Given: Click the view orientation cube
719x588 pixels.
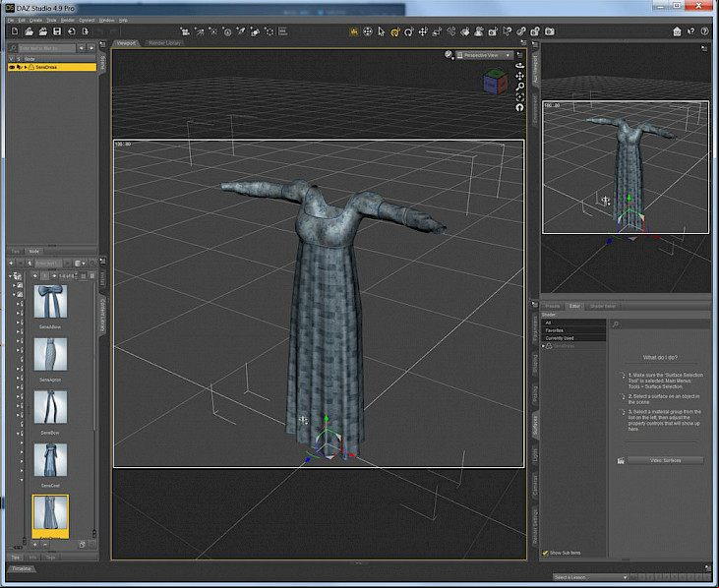Looking at the screenshot, I should pyautogui.click(x=495, y=82).
